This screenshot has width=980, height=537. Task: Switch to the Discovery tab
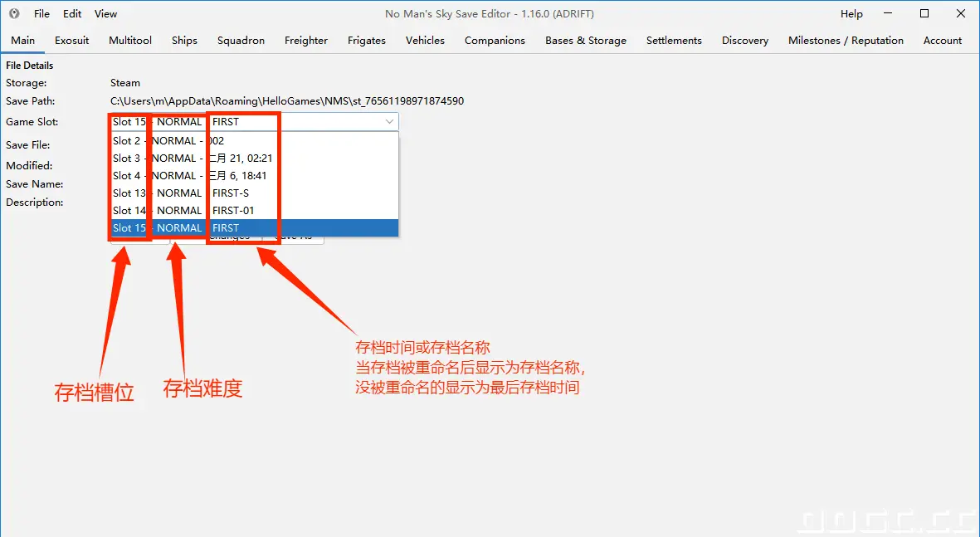pyautogui.click(x=745, y=40)
